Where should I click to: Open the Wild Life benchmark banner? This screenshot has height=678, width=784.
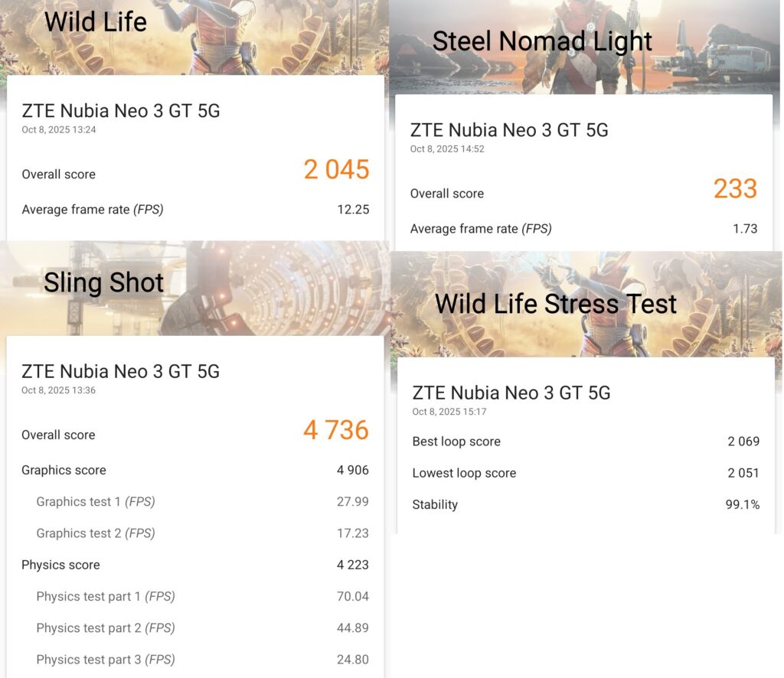[x=96, y=21]
